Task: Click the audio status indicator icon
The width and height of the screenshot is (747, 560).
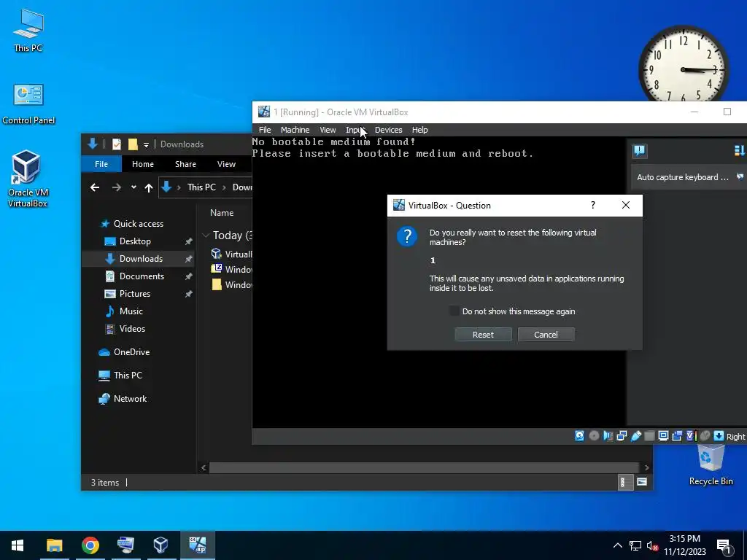Action: (x=608, y=436)
